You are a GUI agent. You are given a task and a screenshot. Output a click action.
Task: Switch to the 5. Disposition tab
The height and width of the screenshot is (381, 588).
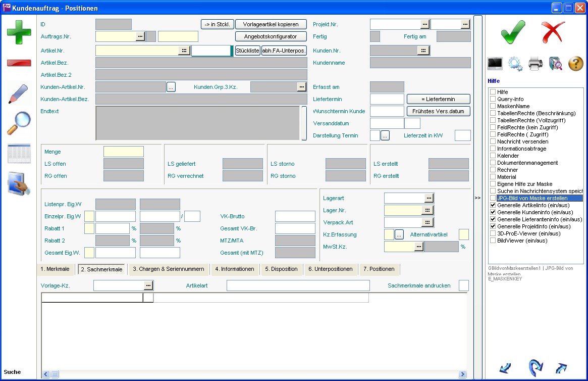coord(282,269)
